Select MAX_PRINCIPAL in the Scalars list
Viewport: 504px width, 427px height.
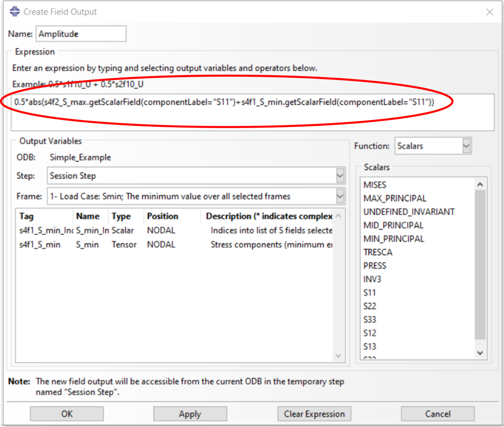pyautogui.click(x=395, y=198)
